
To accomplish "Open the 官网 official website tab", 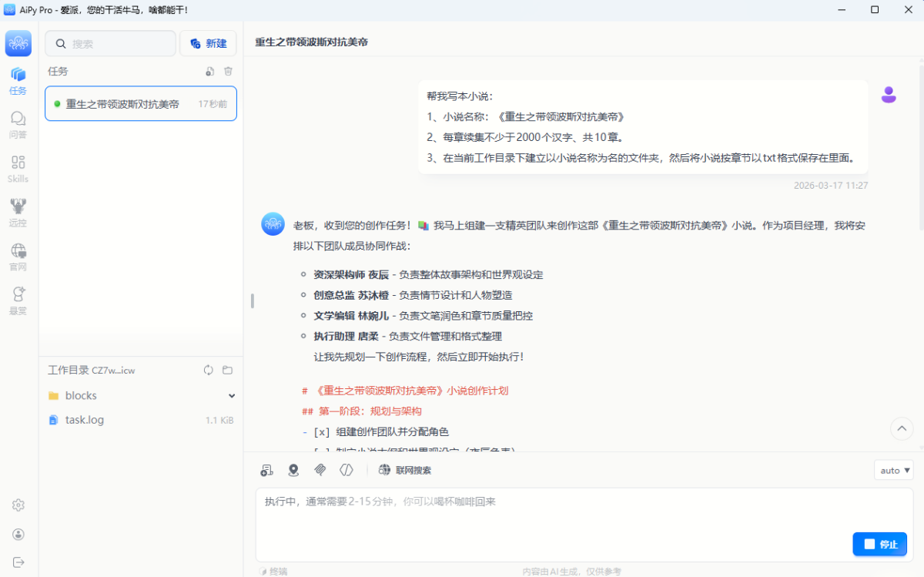I will [18, 257].
